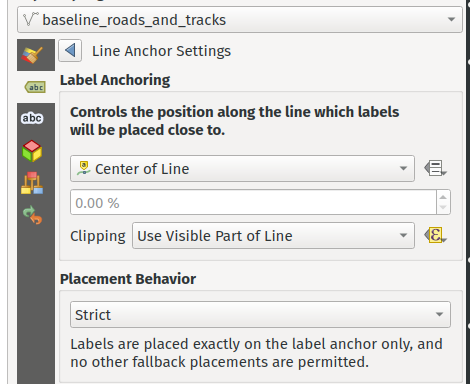Image resolution: width=470 pixels, height=384 pixels.
Task: Click the 0.00 % anchor percentage field
Action: 253,202
